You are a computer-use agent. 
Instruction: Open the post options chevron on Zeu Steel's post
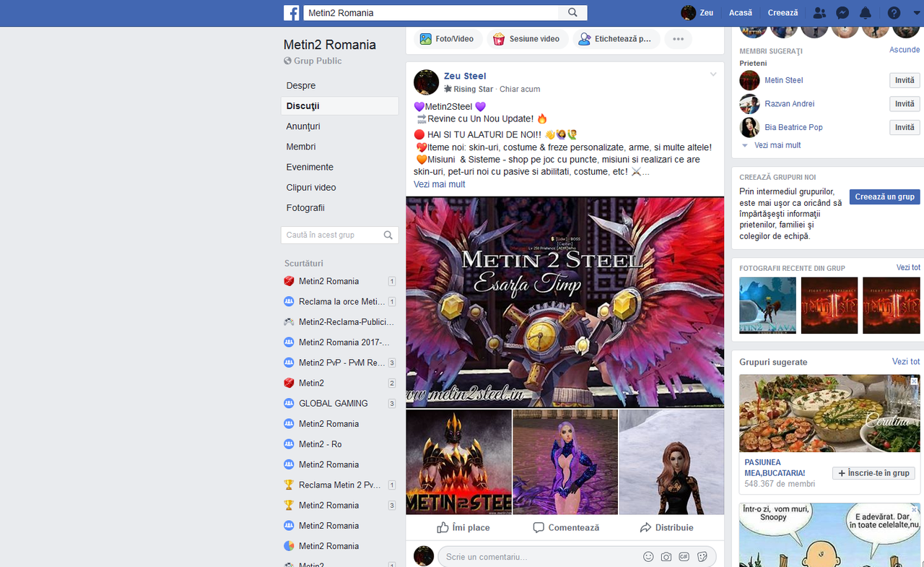tap(713, 74)
